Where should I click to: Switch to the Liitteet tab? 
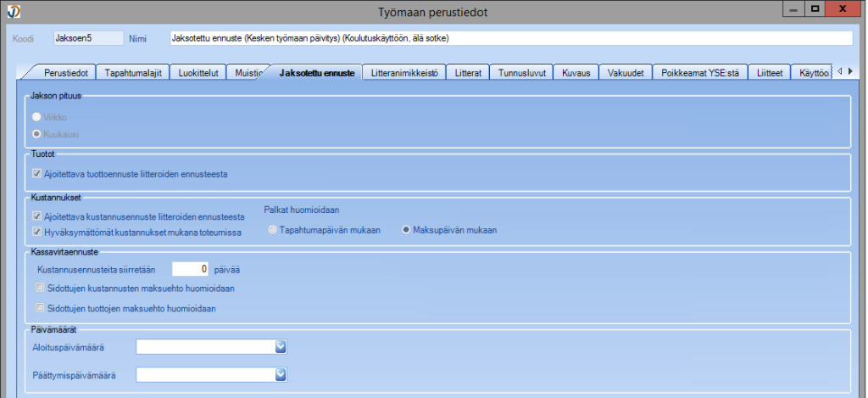(770, 73)
